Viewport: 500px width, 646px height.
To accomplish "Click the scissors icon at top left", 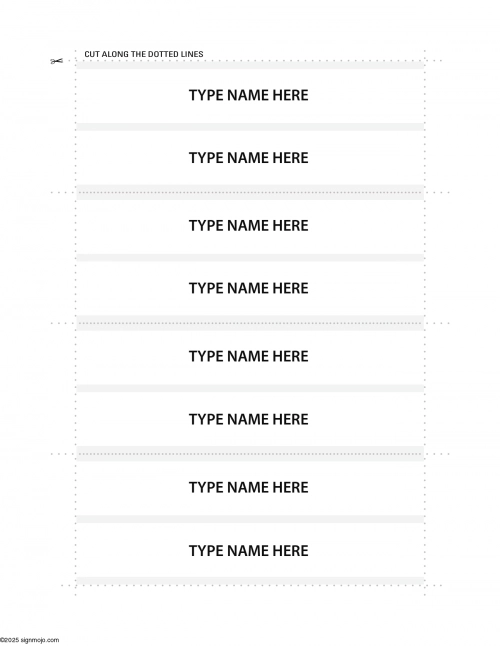I will 56,61.
